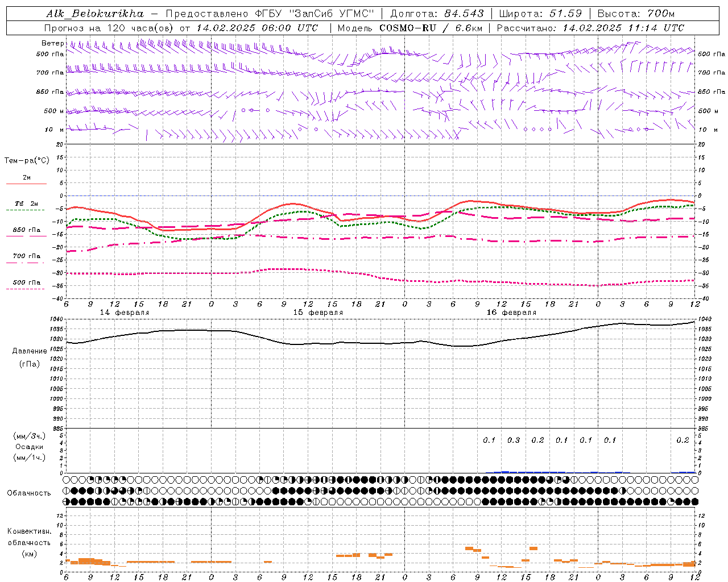728x582 pixels.
Task: Click the computed time 14.02.2025 11:14 UTC
Action: pyautogui.click(x=624, y=27)
